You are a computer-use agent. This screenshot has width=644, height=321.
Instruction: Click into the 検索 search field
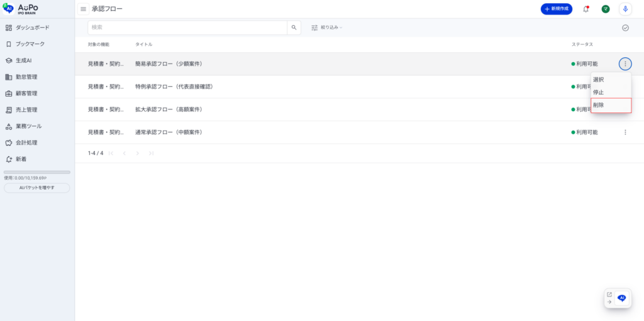[x=187, y=28]
